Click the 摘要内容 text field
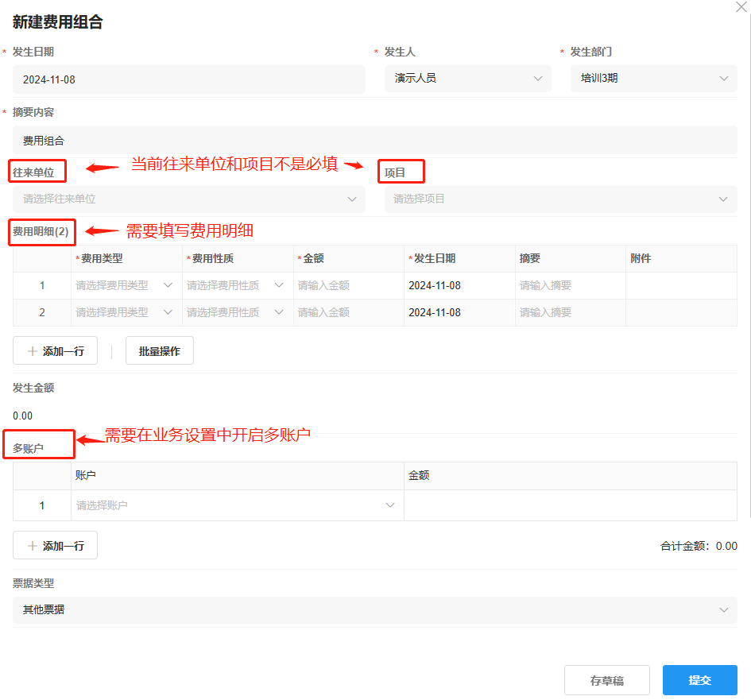The width and height of the screenshot is (751, 700). (374, 141)
